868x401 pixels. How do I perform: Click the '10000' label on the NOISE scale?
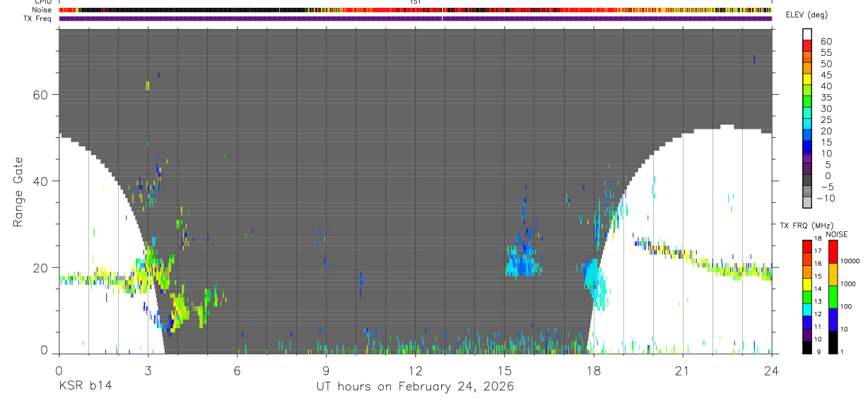(849, 261)
